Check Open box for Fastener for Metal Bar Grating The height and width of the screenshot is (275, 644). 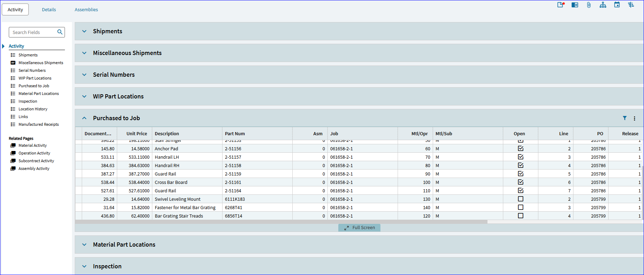click(520, 207)
